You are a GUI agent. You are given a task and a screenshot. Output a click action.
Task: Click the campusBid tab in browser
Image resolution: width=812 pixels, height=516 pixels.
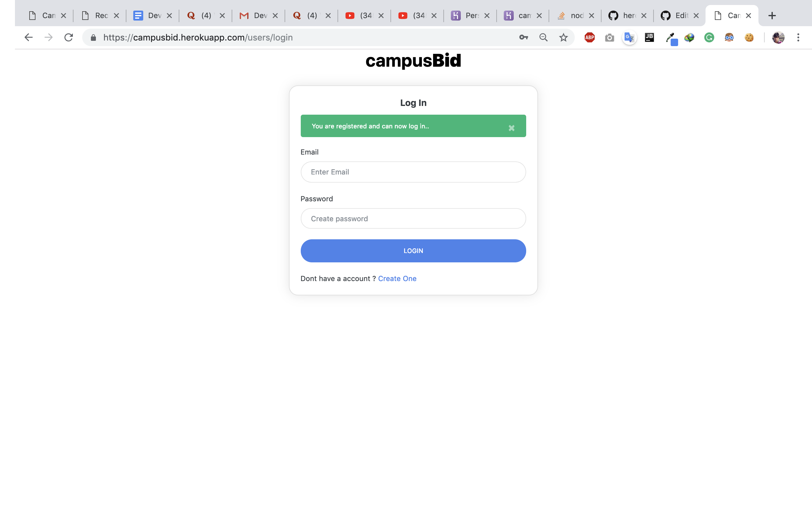731,15
